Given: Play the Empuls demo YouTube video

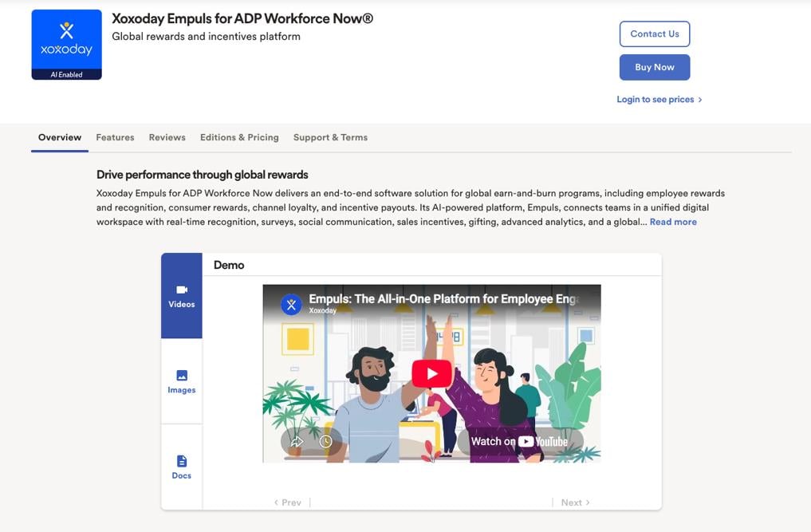Looking at the screenshot, I should [x=431, y=373].
